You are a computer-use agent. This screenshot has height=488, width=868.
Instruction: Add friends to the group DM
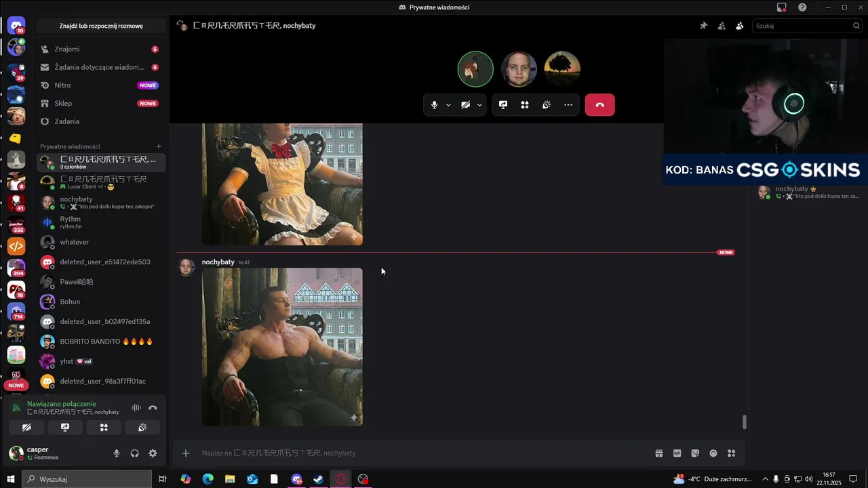(722, 26)
